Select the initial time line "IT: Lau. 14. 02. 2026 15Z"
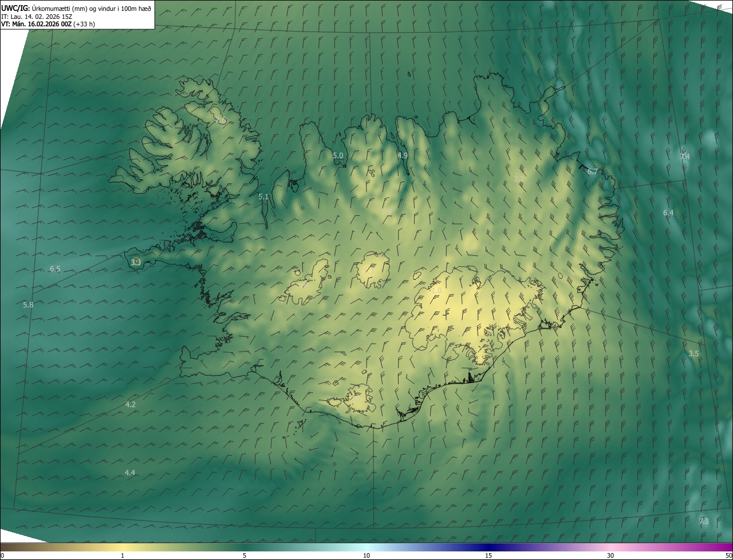 coord(37,17)
